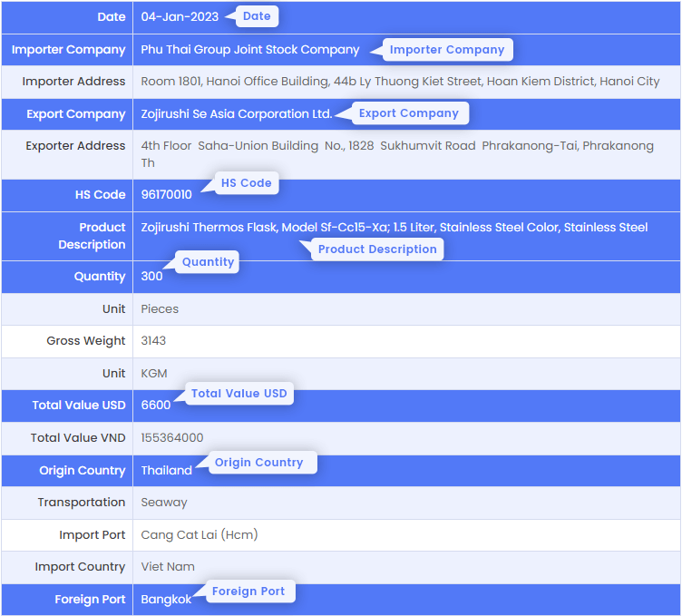Select the unit value Pieces

pyautogui.click(x=160, y=308)
